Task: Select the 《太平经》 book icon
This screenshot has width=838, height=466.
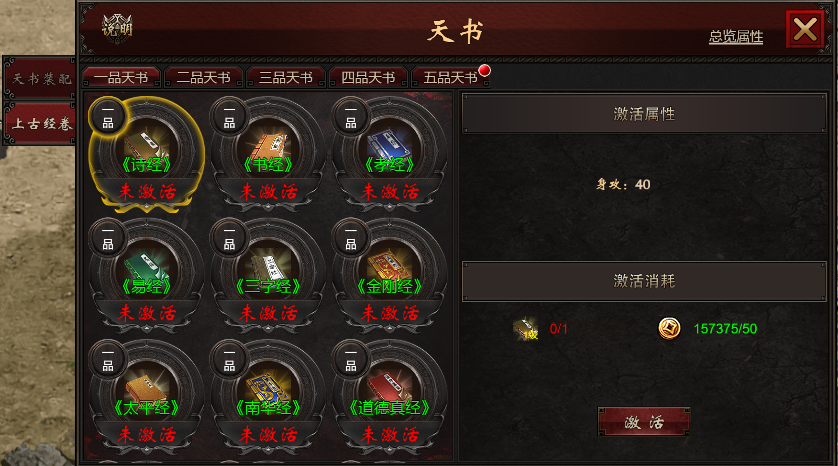Action: point(146,388)
